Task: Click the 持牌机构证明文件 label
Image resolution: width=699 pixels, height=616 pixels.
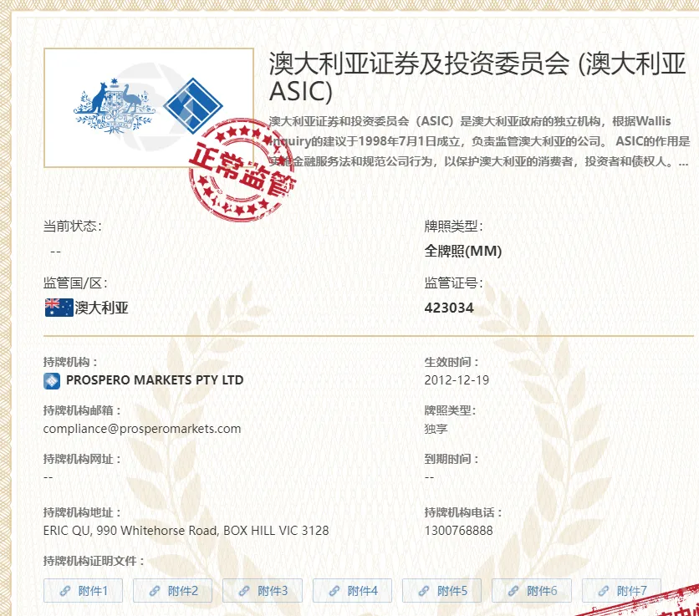Action: click(x=93, y=561)
